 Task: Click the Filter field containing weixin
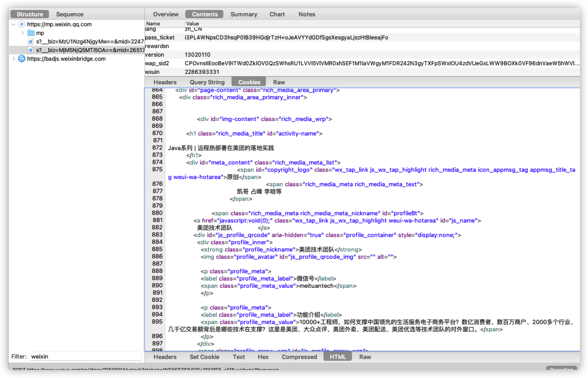85,356
